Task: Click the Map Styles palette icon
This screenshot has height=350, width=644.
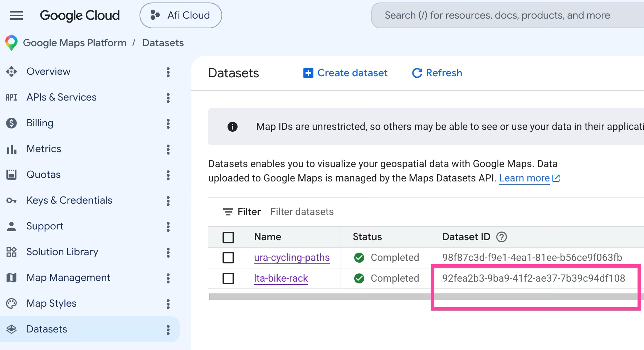Action: 11,303
